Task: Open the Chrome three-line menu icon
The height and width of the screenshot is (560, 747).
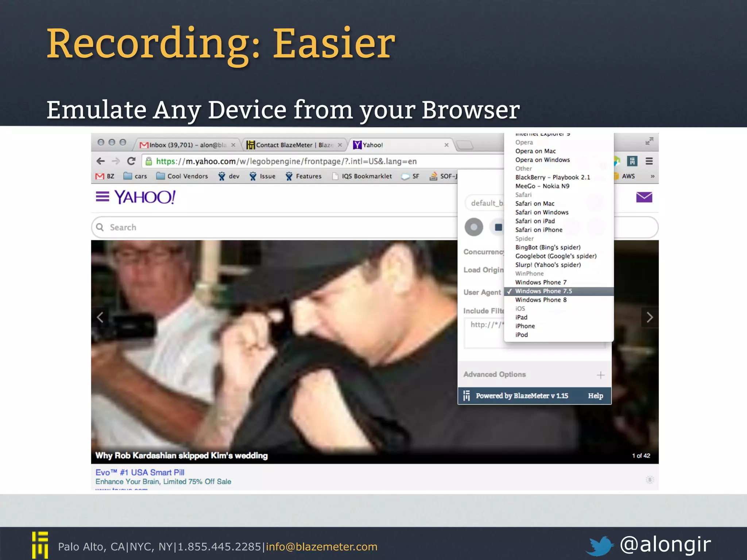Action: [649, 161]
